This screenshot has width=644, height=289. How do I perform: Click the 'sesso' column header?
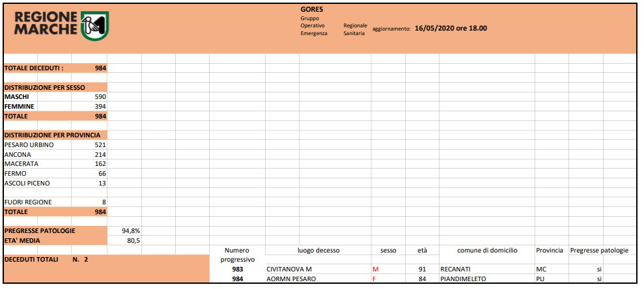pyautogui.click(x=388, y=251)
